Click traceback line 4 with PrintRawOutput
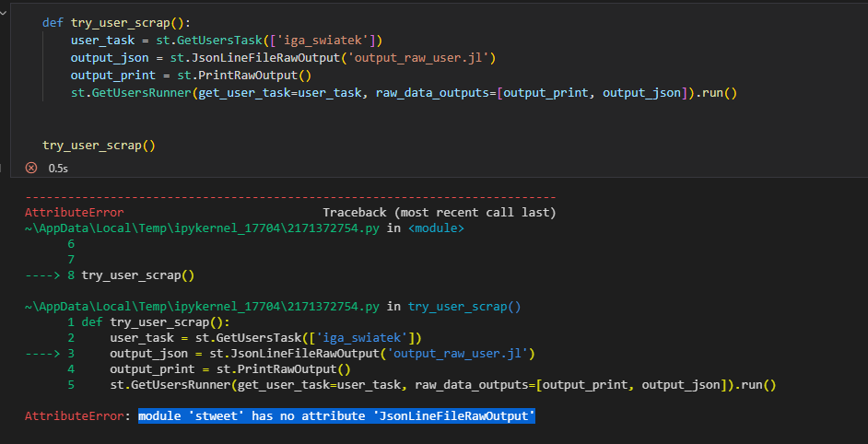 point(208,368)
